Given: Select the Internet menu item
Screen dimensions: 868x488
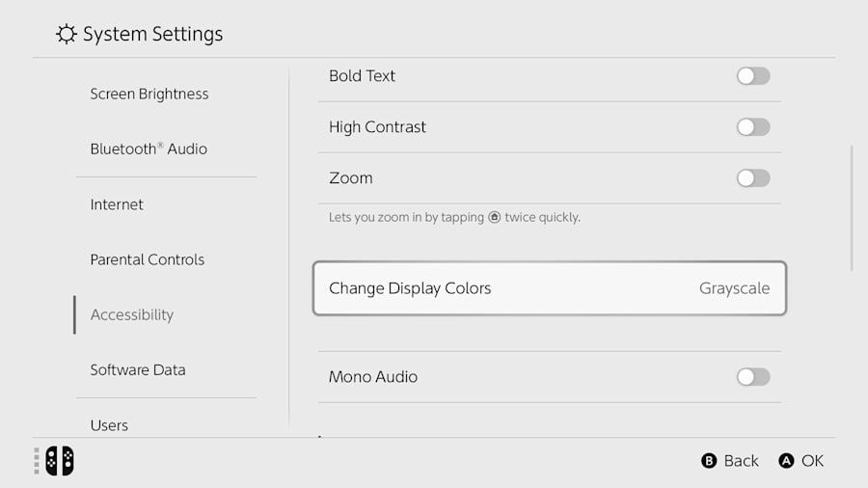Looking at the screenshot, I should click(117, 204).
